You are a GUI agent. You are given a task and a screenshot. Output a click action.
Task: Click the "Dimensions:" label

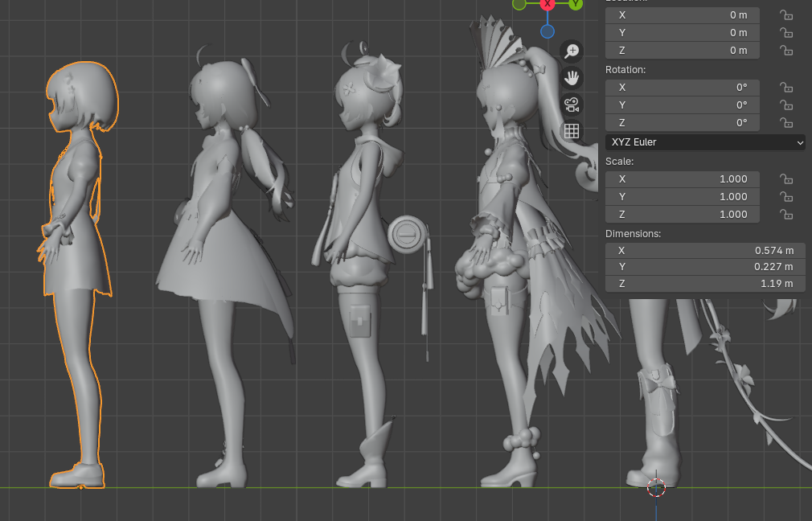633,234
